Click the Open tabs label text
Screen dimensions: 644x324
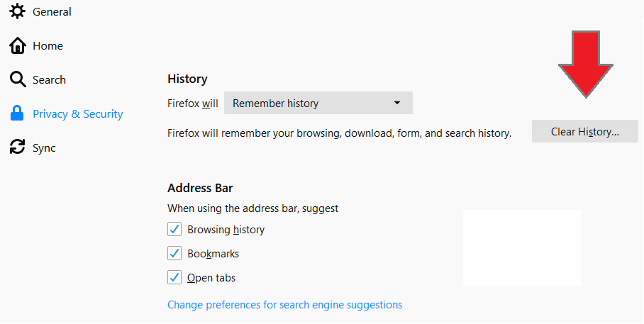pos(211,278)
